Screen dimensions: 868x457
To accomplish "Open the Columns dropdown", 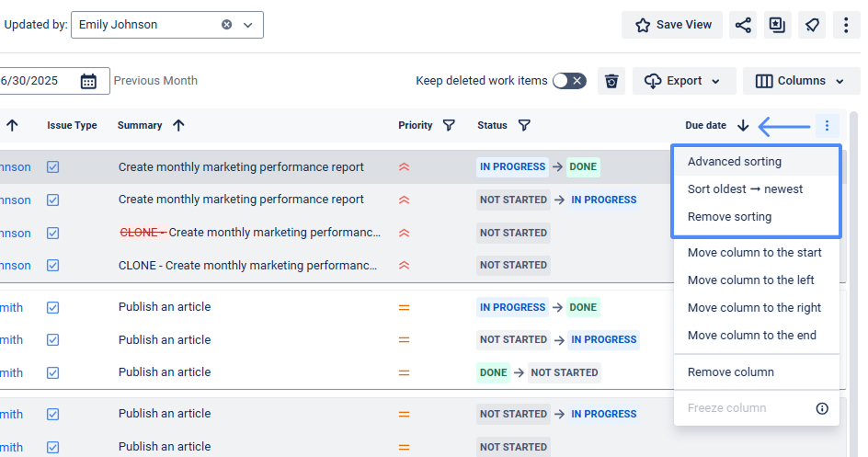I will pos(800,81).
